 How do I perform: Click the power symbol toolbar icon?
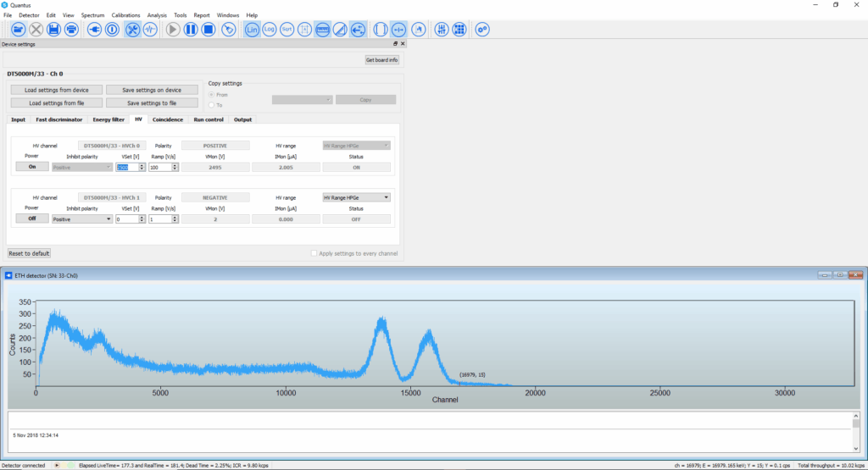(x=113, y=30)
